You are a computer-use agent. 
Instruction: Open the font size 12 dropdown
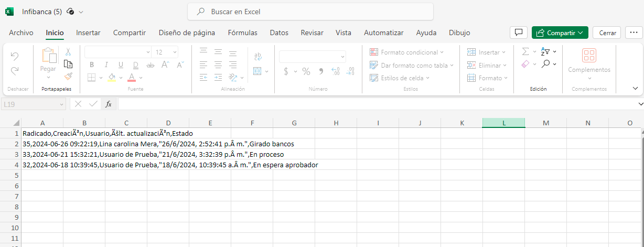pos(166,52)
